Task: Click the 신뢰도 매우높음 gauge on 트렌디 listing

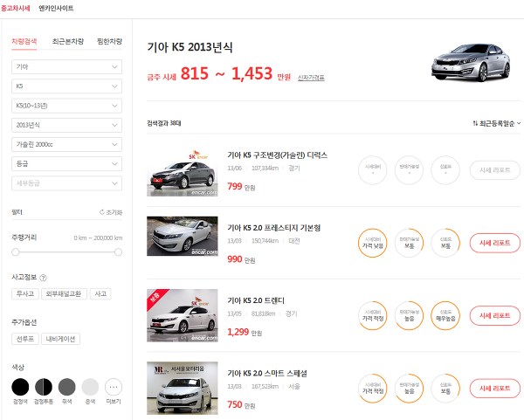Action: 445,315
